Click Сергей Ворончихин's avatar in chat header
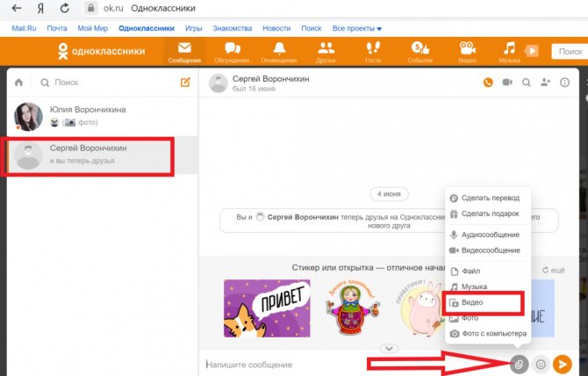Image resolution: width=588 pixels, height=376 pixels. tap(218, 83)
